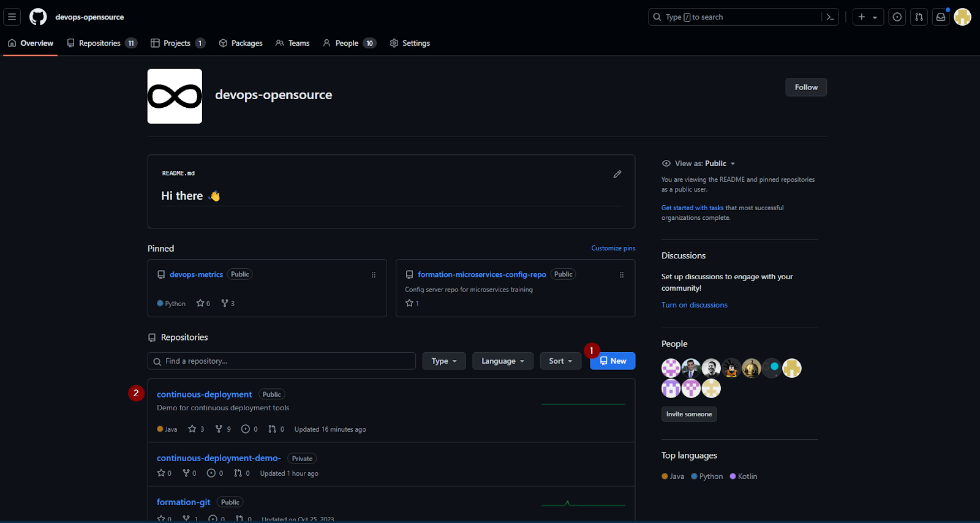Open stargazers of devops-metrics pin
The height and width of the screenshot is (523, 980).
coord(203,303)
